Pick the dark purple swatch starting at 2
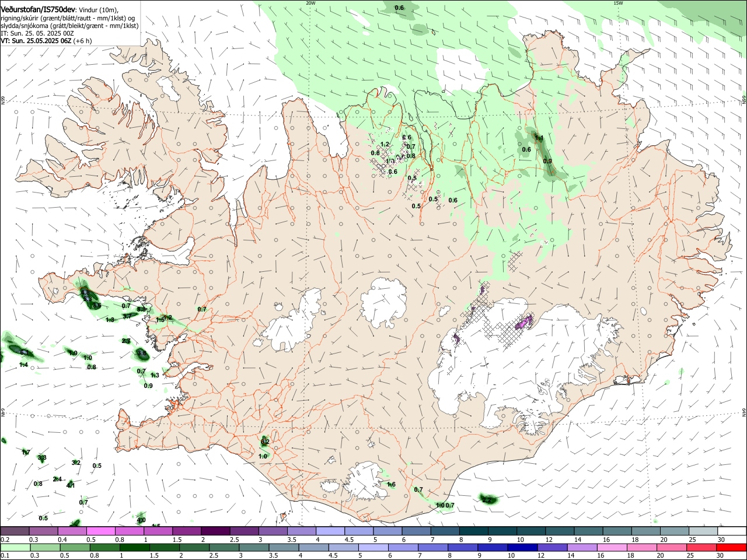This screenshot has height=560, width=747. 215,531
